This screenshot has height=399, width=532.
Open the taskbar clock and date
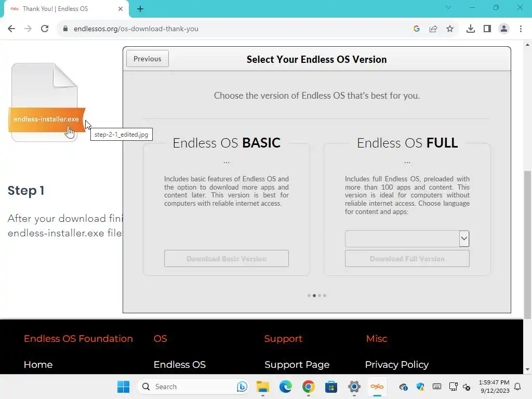pyautogui.click(x=495, y=387)
